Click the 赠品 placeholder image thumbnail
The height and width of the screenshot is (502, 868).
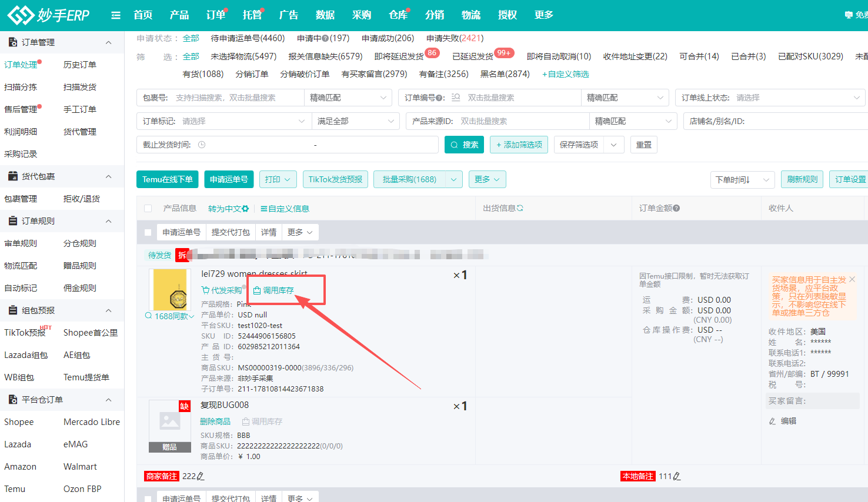[170, 426]
